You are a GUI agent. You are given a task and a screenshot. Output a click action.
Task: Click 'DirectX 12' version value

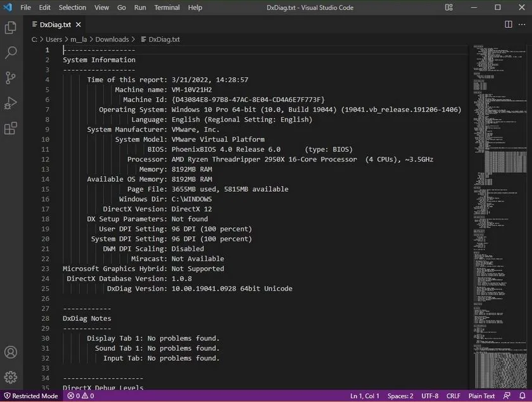pos(192,209)
